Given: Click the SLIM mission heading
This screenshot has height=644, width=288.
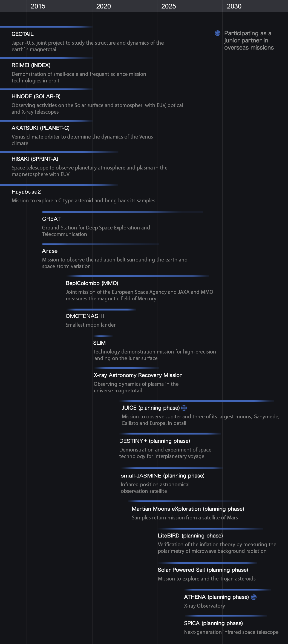Looking at the screenshot, I should [99, 343].
